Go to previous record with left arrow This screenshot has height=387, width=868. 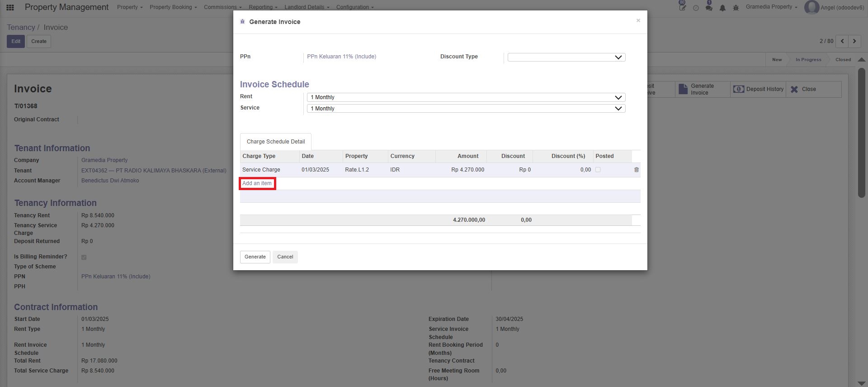[x=842, y=41]
